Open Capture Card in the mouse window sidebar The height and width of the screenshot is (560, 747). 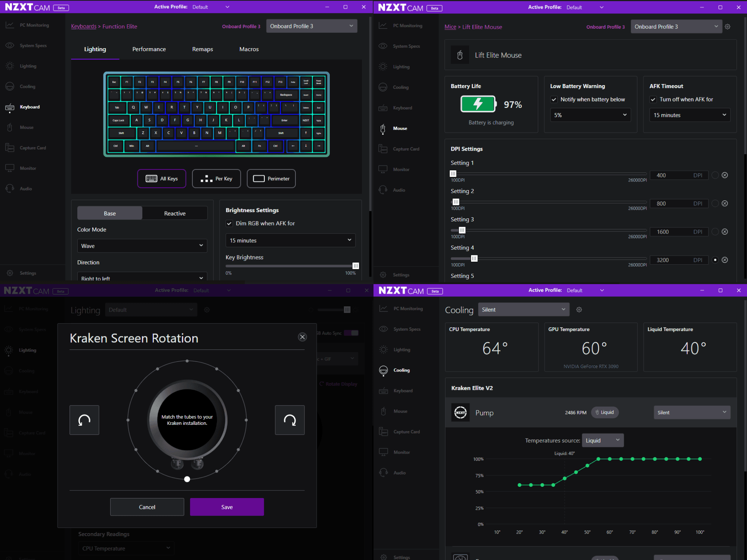pos(406,149)
